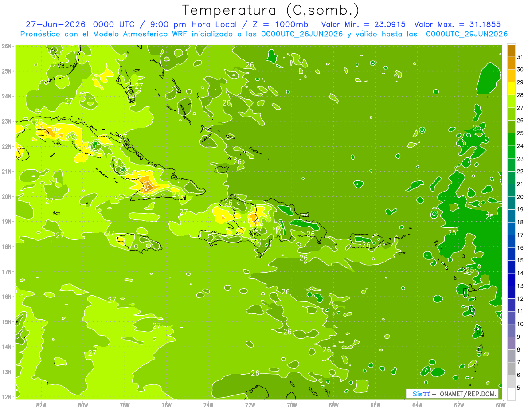Screen dimensions: 532x411
Task: Click the legend label 29
Action: coord(520,82)
